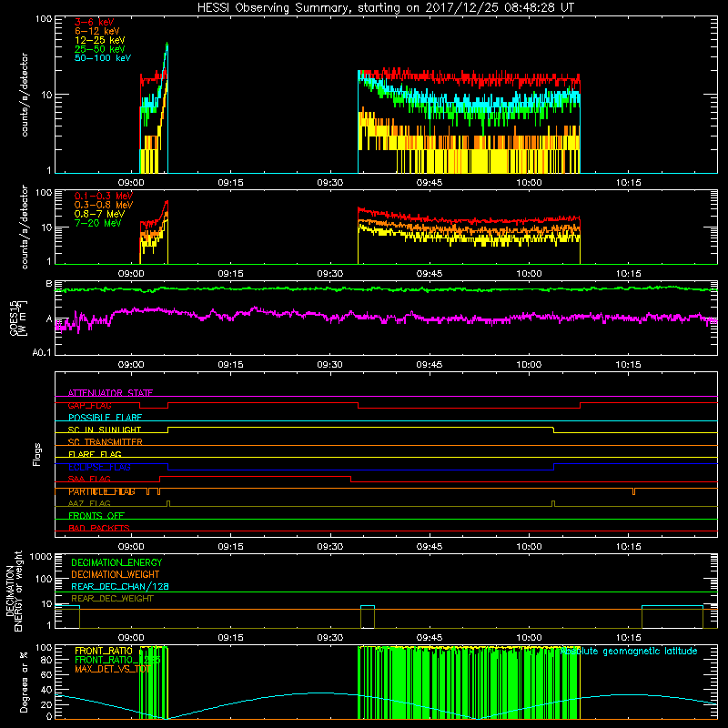
Task: Click the Degrees or % axis label
Action: pyautogui.click(x=24, y=682)
